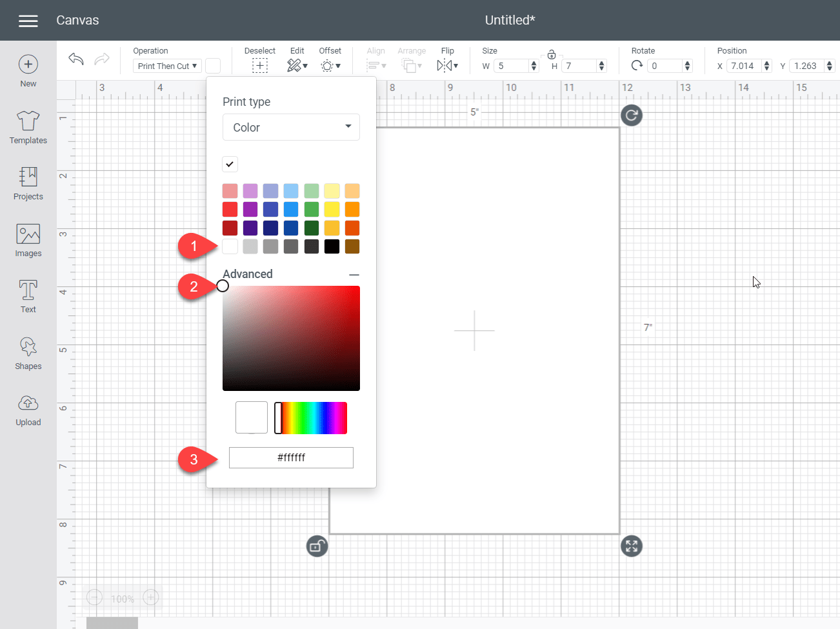840x629 pixels.
Task: Click the Untitled* project title
Action: (x=510, y=20)
